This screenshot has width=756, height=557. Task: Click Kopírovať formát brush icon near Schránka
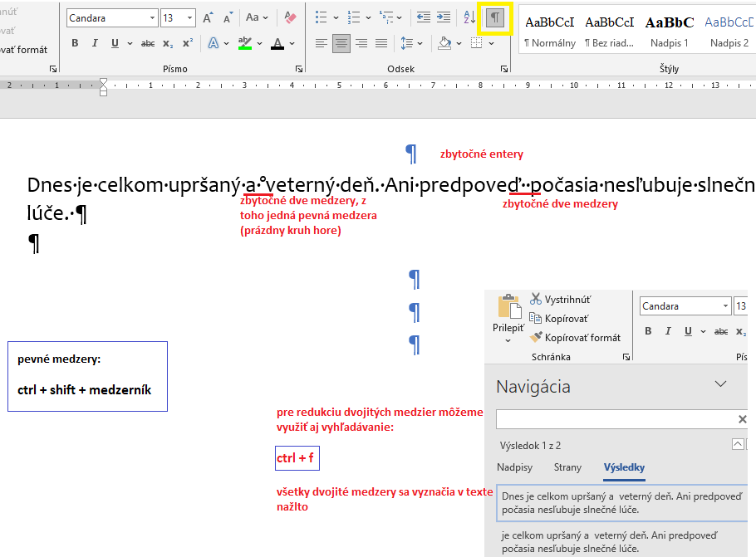pos(536,337)
